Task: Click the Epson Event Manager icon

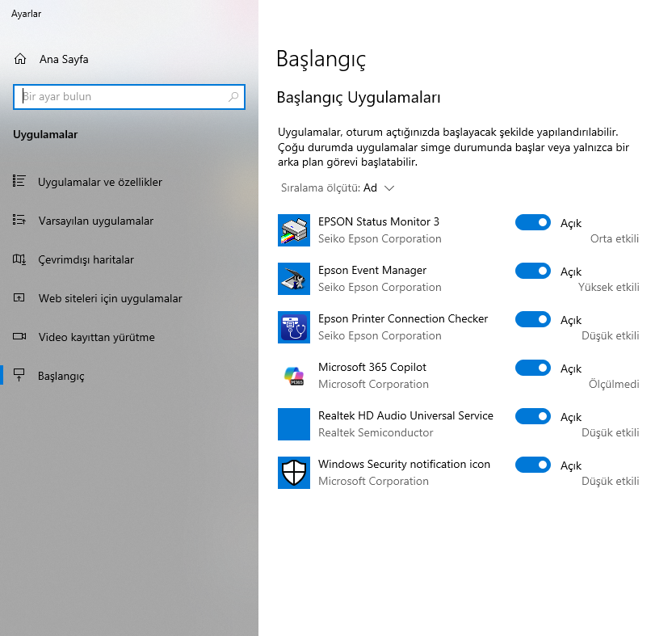Action: [x=293, y=279]
